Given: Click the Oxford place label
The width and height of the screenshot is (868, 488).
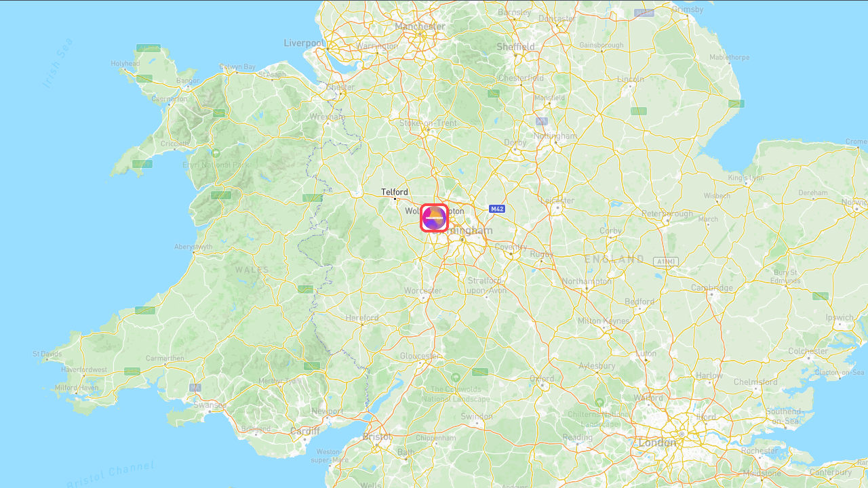Looking at the screenshot, I should (x=542, y=379).
